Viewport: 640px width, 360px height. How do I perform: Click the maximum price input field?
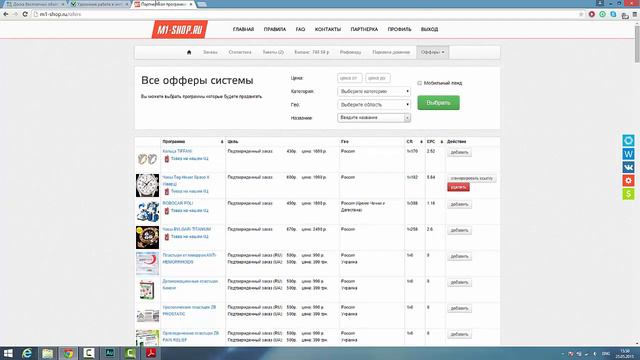378,78
